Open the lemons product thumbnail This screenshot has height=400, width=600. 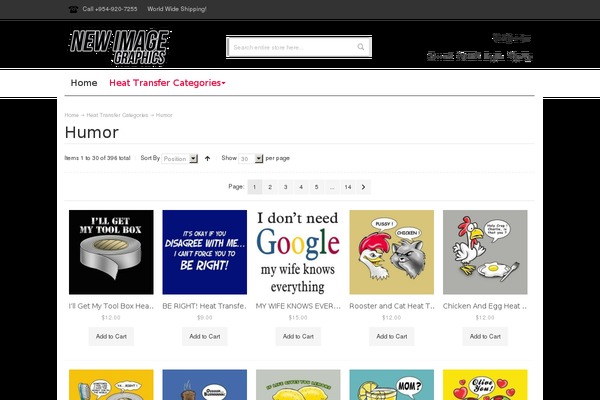coord(298,385)
